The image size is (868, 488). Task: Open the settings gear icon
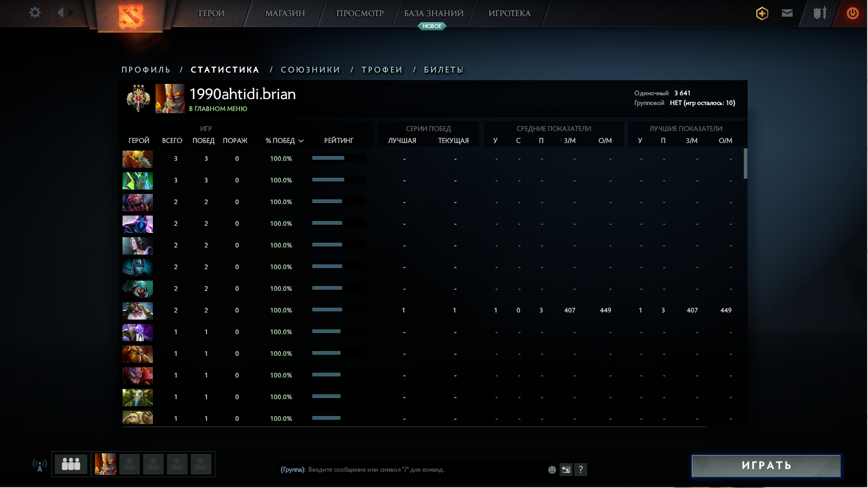(34, 12)
